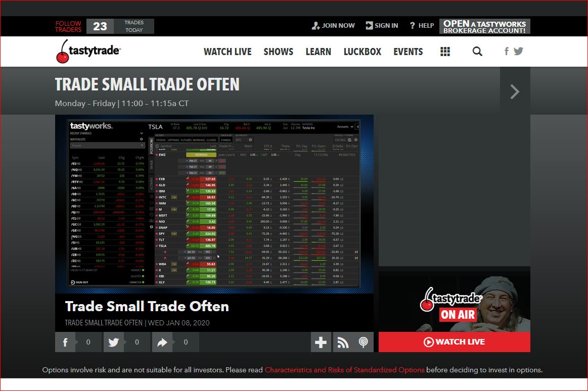Click the Facebook share count 0
Viewport: 588px width, 391px height.
(88, 342)
